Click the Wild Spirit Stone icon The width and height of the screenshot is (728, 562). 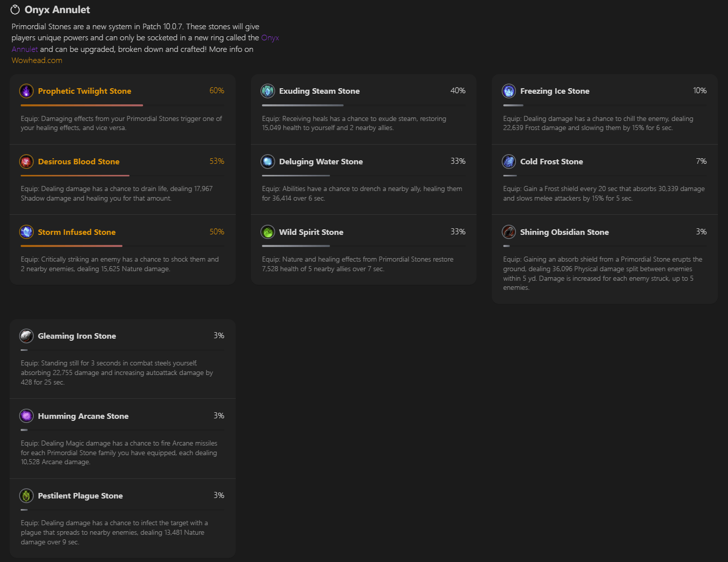(268, 232)
